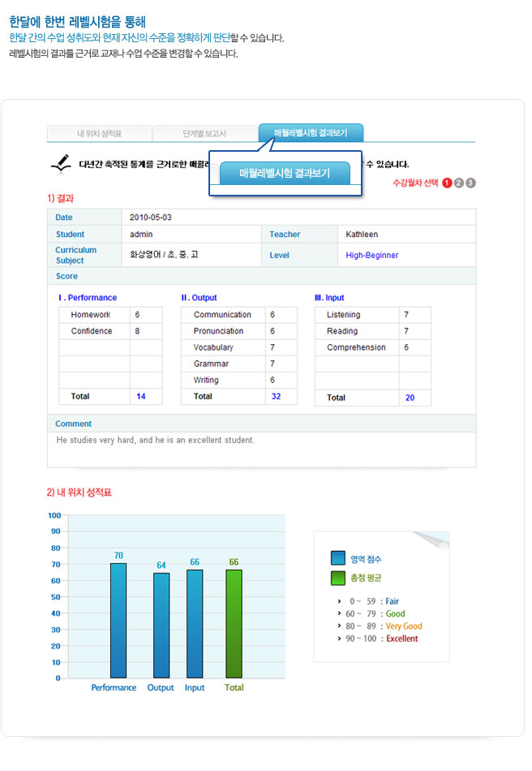The width and height of the screenshot is (532, 771).
Task: Click the Pronunciation score row
Action: click(239, 331)
